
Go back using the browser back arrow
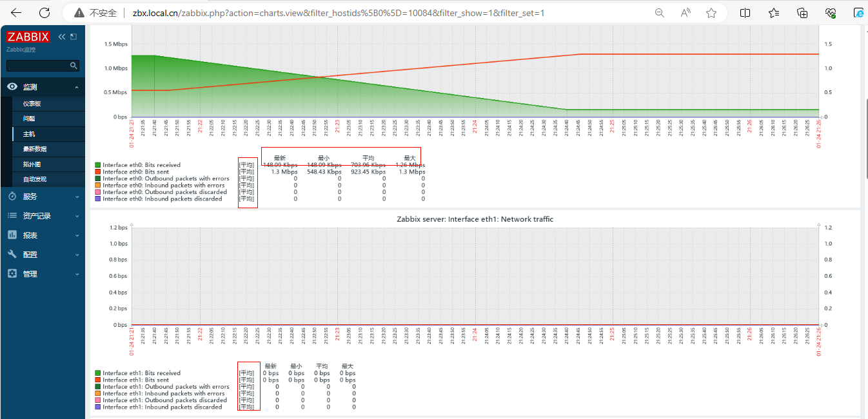[x=16, y=13]
